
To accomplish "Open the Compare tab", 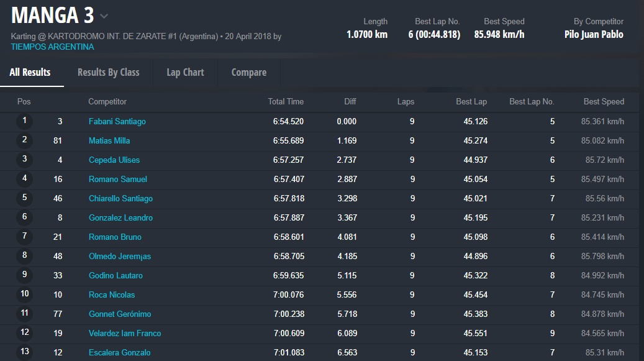I will pos(248,72).
